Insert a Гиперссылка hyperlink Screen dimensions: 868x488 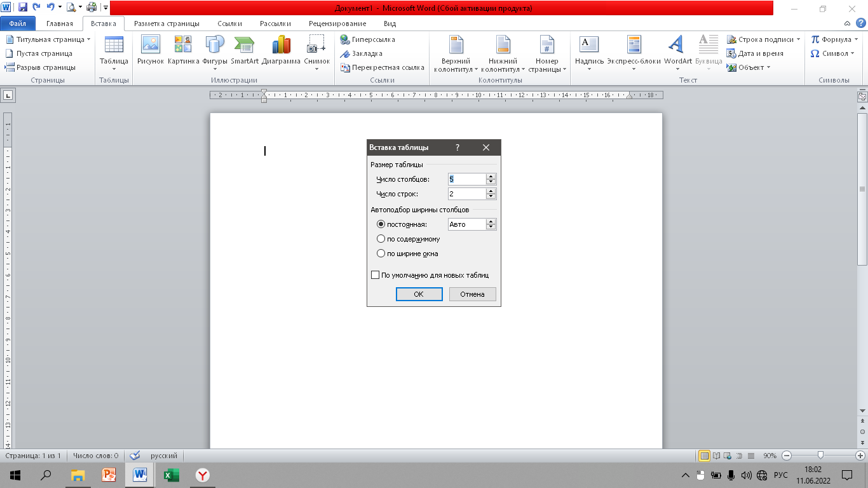(368, 39)
